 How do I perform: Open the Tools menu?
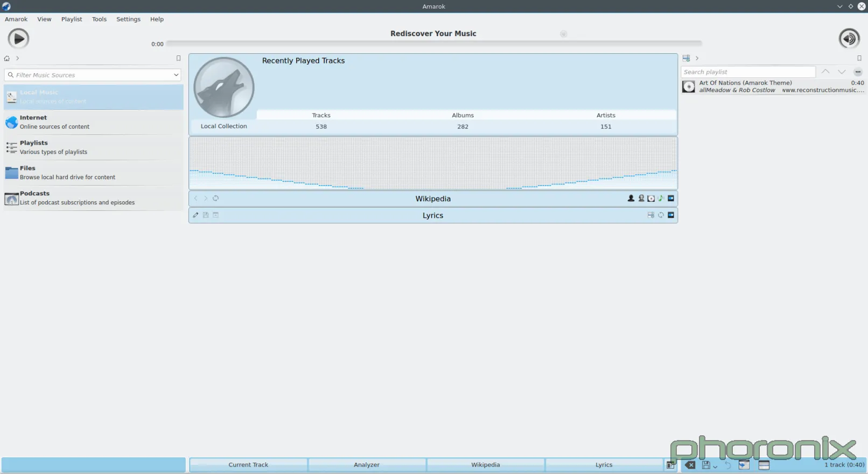[99, 19]
